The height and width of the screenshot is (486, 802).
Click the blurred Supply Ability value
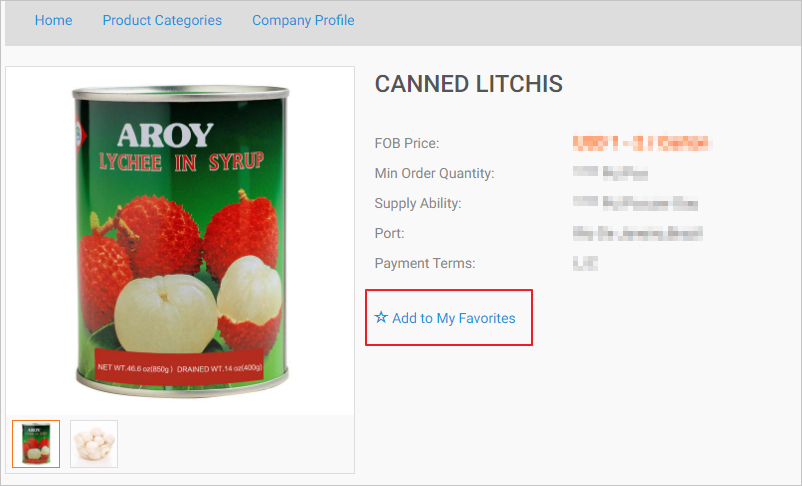(635, 204)
